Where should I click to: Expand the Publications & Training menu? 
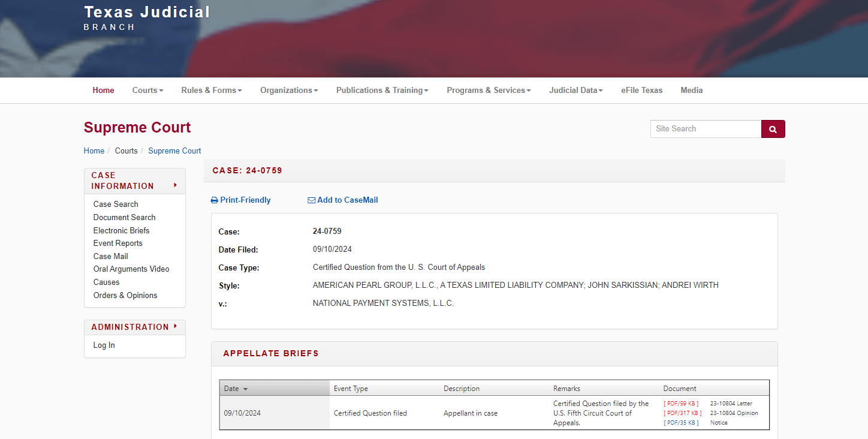[x=382, y=90]
